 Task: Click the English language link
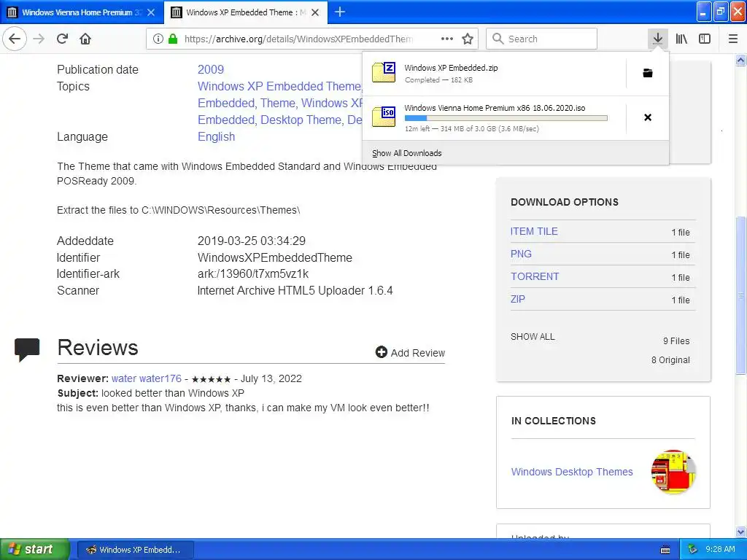[216, 136]
